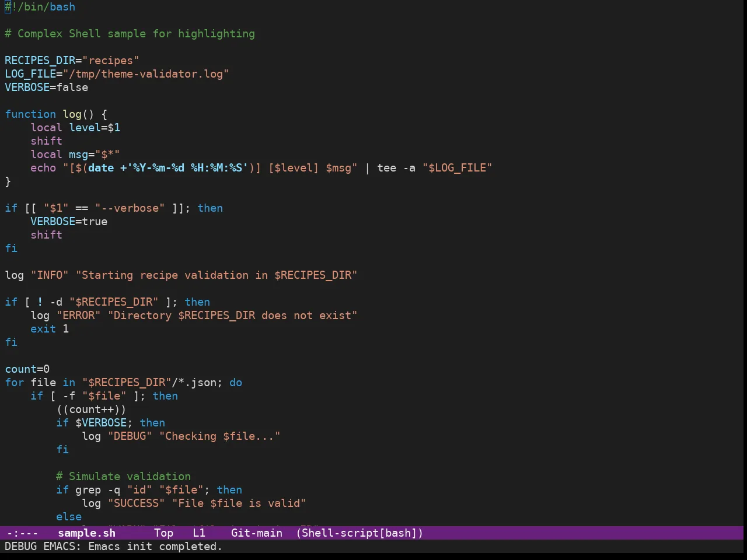Screen dimensions: 747x560
Task: Click the 'else' keyword
Action: coord(69,517)
